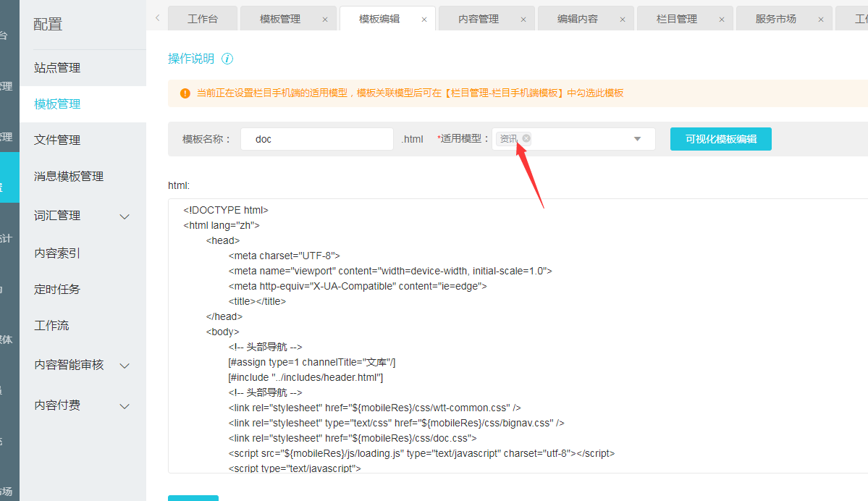Viewport: 868px width, 501px height.
Task: Close the 模板管理 tab
Action: click(325, 20)
